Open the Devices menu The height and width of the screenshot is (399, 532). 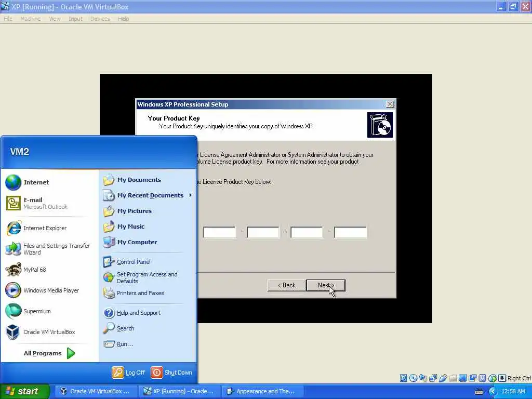(x=100, y=19)
